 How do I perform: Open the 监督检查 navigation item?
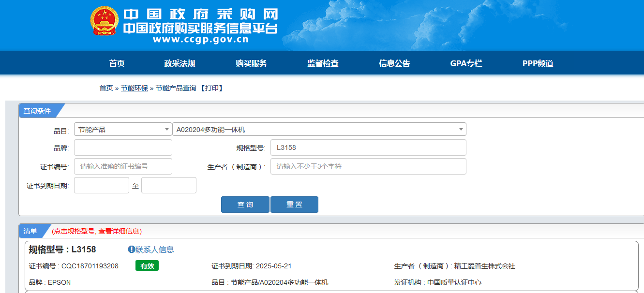coord(323,63)
